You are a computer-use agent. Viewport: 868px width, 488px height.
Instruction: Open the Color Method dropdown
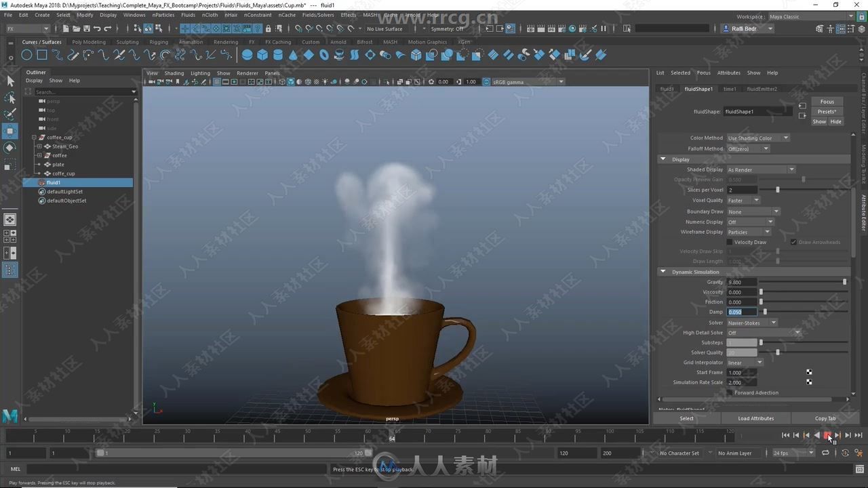[758, 138]
